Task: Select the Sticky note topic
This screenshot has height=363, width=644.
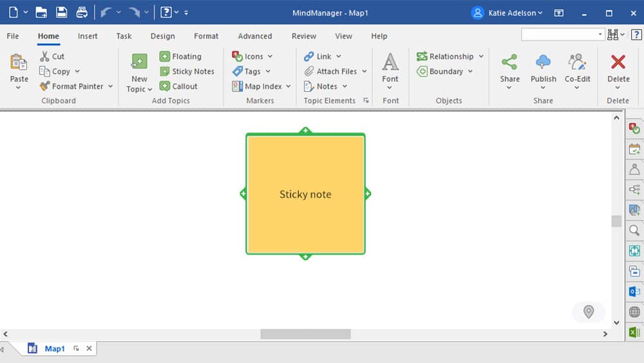Action: 305,194
